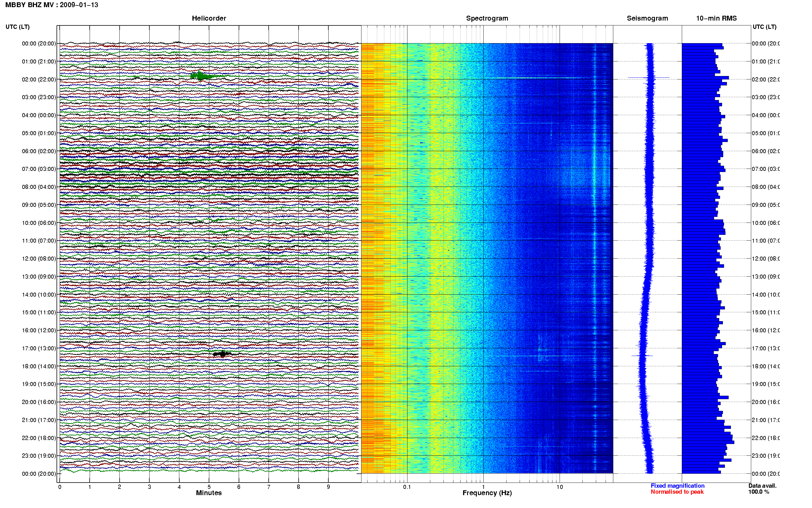This screenshot has height=508, width=812.
Task: Click the Seismogram spike after 17:00
Action: [x=642, y=355]
